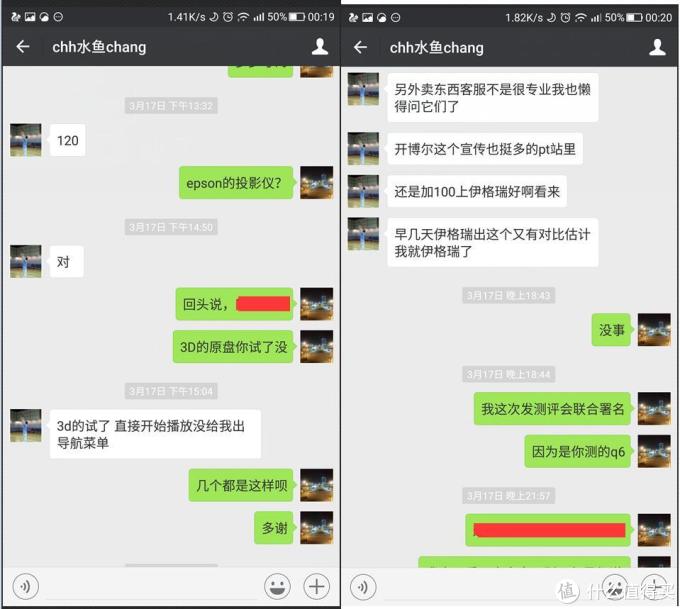Tap own avatar beside '因为是你测的q6'
The image size is (680, 609).
[654, 451]
